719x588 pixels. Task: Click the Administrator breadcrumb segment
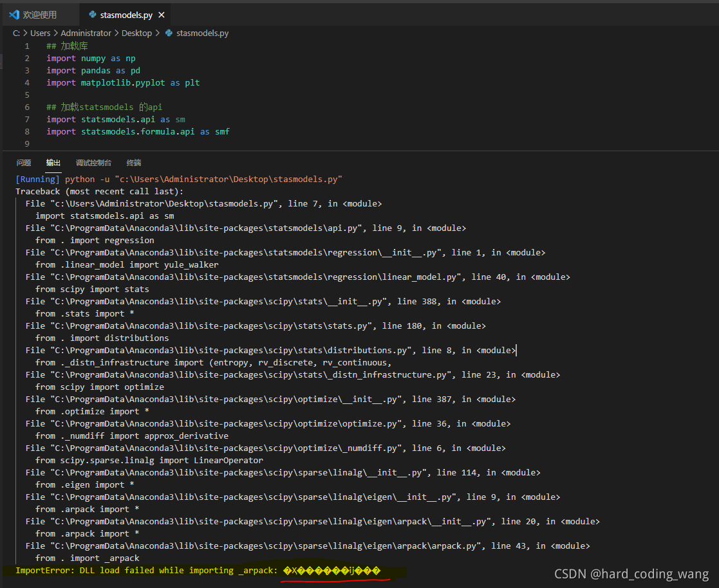[x=86, y=33]
